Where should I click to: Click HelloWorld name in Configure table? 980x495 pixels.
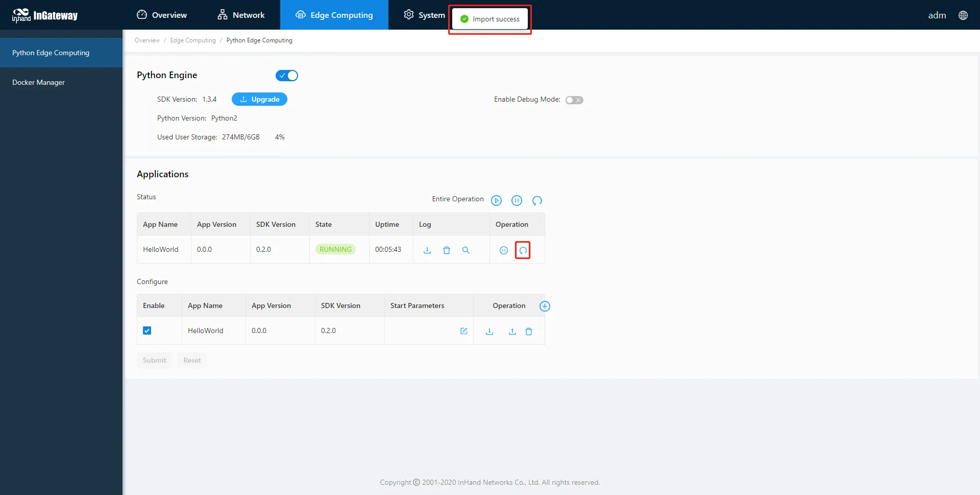click(x=206, y=331)
